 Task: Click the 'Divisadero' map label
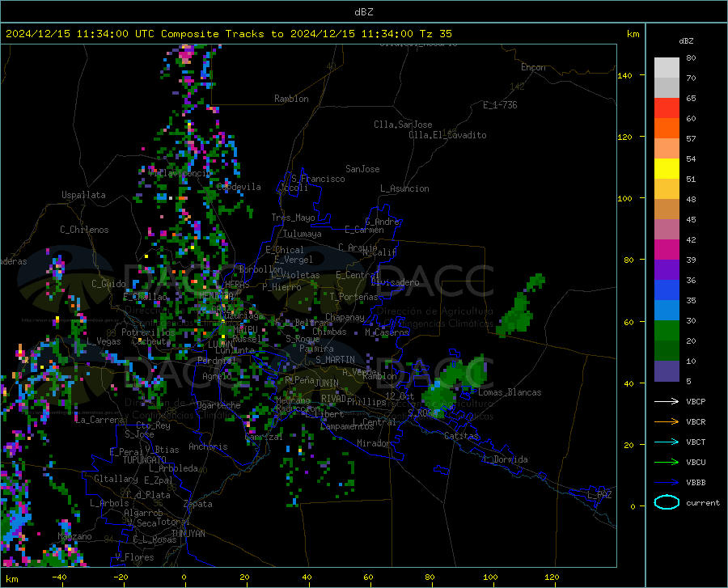pyautogui.click(x=395, y=282)
